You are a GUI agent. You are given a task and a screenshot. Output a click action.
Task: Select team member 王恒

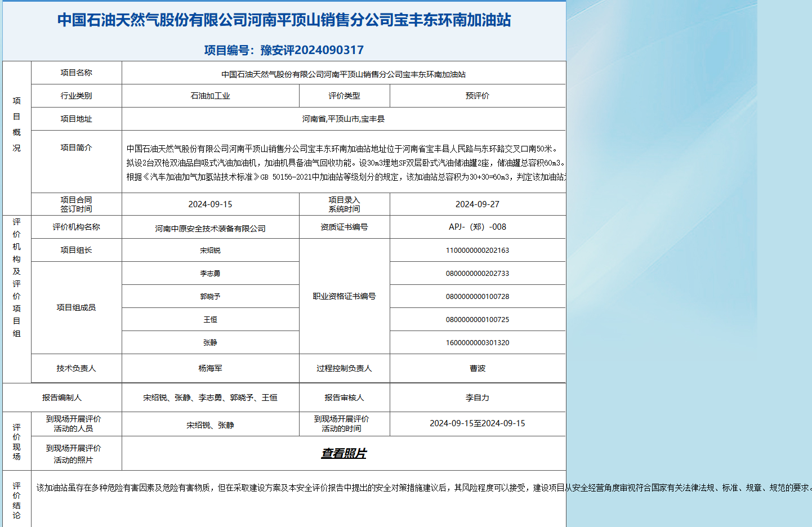pyautogui.click(x=211, y=319)
